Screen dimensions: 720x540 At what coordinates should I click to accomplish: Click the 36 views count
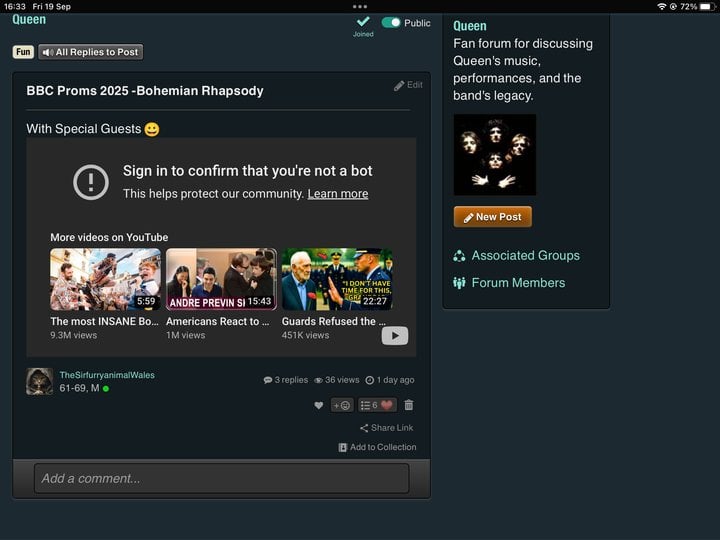point(337,380)
